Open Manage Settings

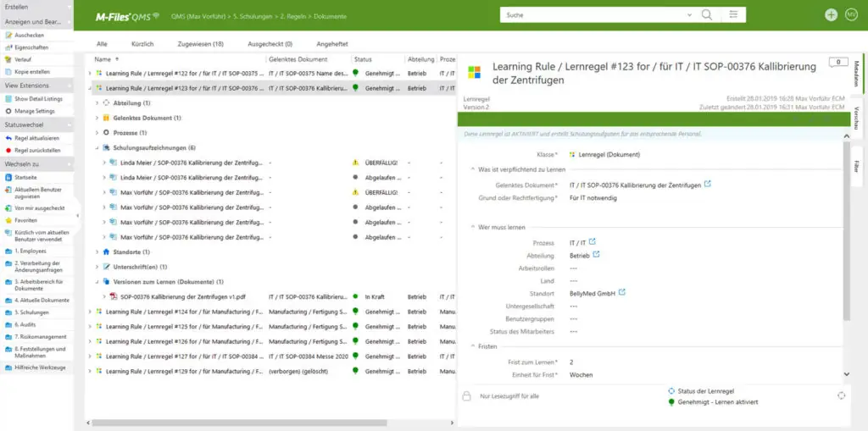[x=34, y=111]
